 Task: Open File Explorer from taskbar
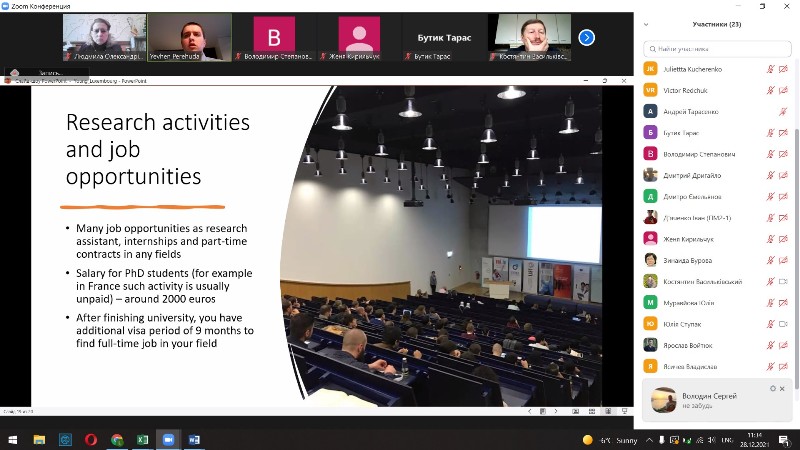39,439
